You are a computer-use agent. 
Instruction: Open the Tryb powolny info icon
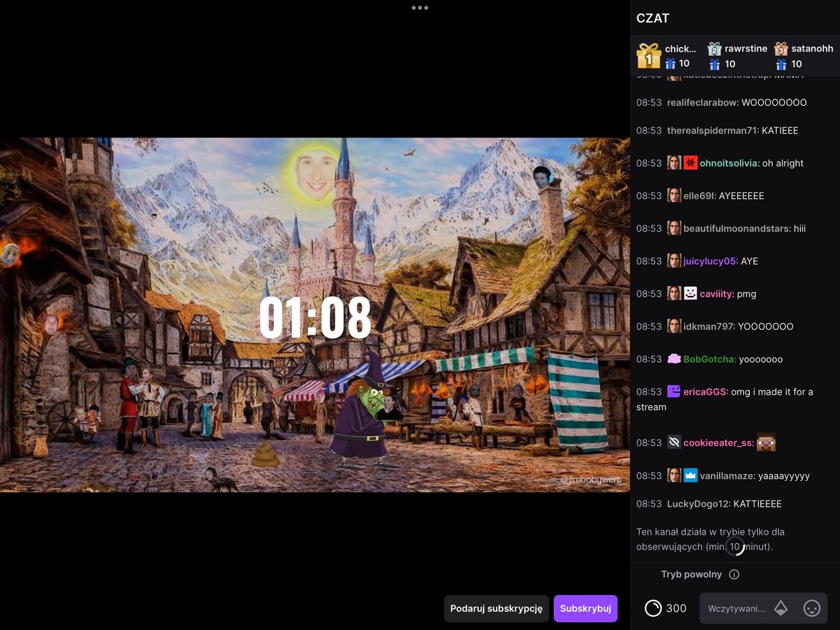[x=734, y=575]
